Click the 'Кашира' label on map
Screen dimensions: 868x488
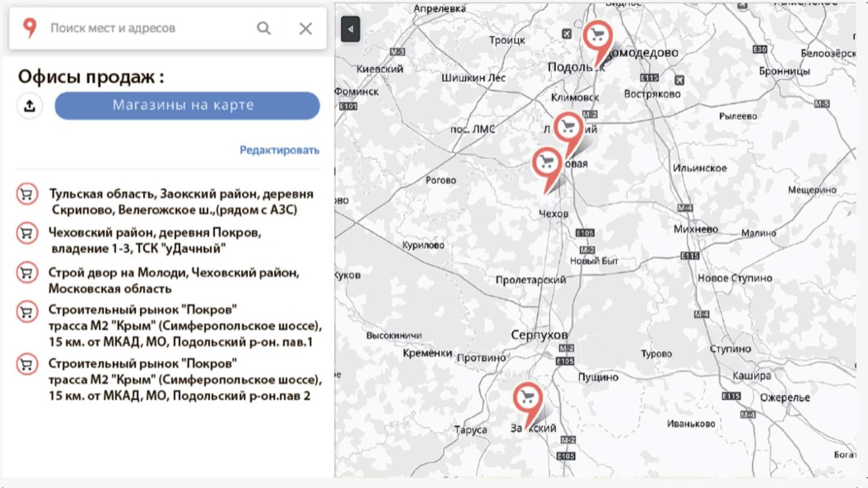(x=751, y=375)
